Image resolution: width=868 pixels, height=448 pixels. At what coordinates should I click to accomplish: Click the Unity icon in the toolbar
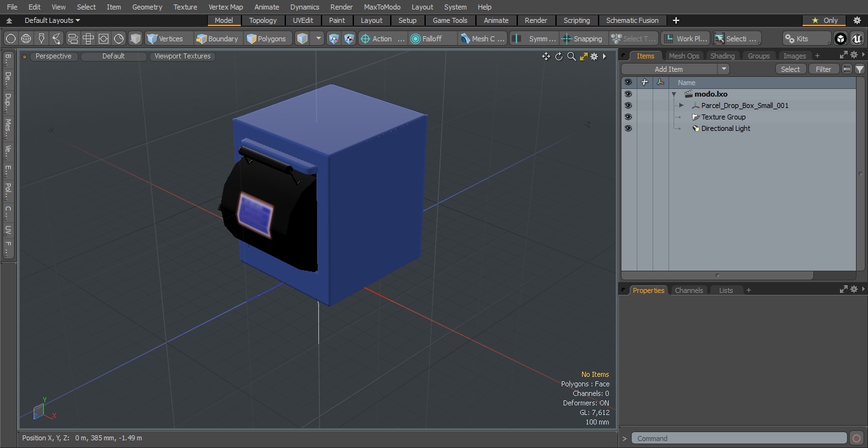pos(841,39)
